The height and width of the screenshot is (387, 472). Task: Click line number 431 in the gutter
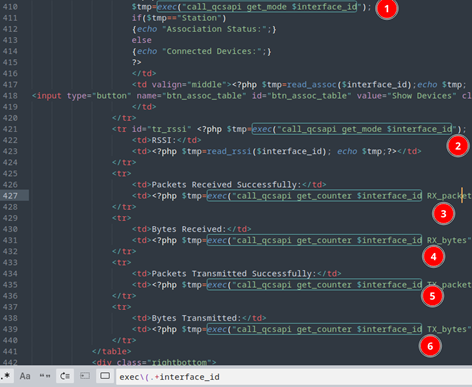[x=10, y=240]
